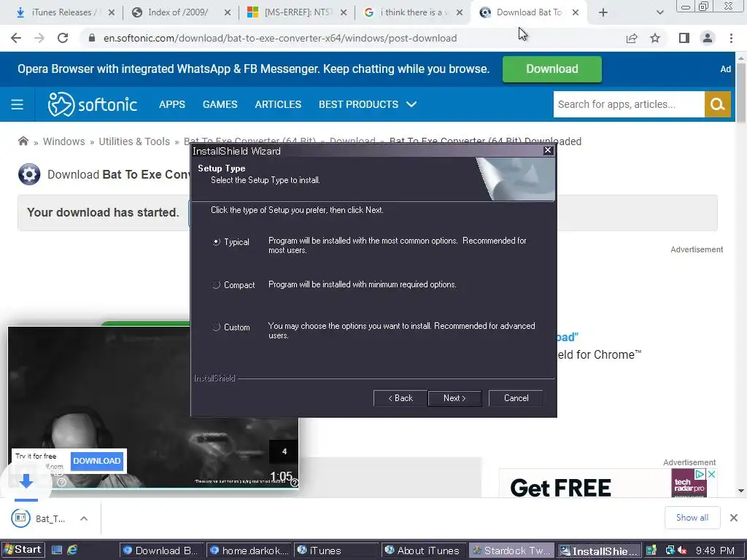Open a new tab with plus button

coord(603,12)
